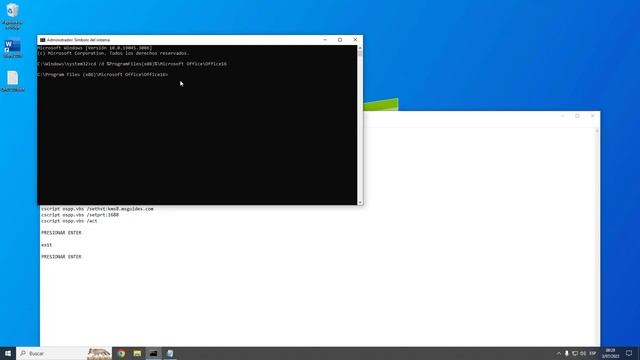
Task: Click the 'cscript ospp.vbs /act' line
Action: 69,221
